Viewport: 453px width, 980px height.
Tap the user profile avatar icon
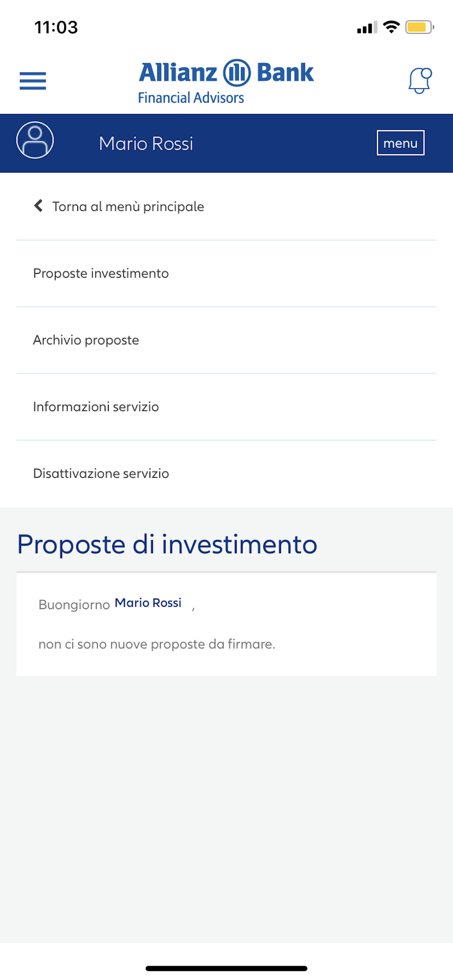[35, 140]
